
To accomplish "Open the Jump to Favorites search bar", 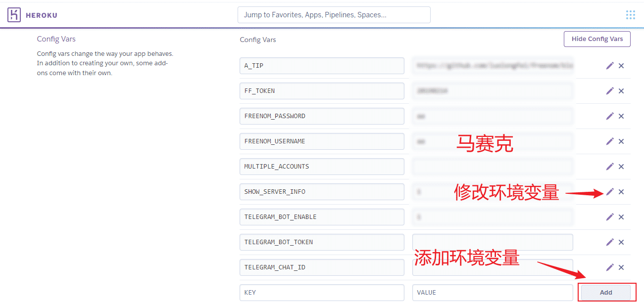I will [x=334, y=14].
